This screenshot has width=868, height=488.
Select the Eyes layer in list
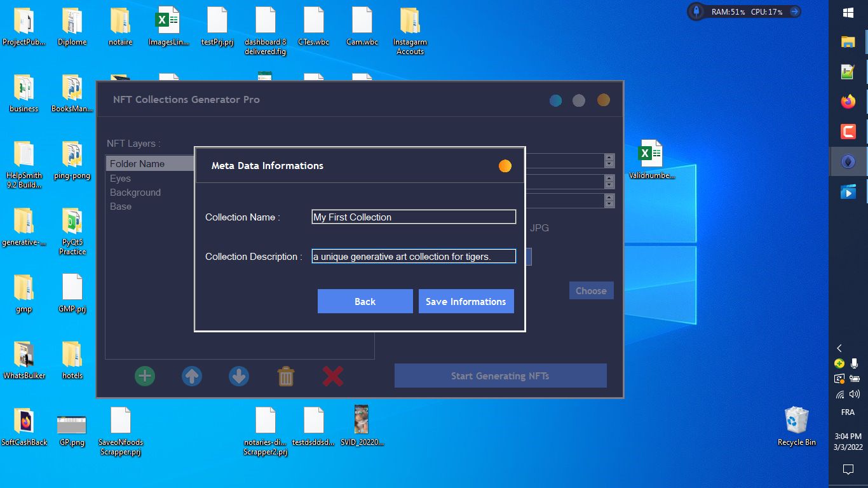[120, 179]
